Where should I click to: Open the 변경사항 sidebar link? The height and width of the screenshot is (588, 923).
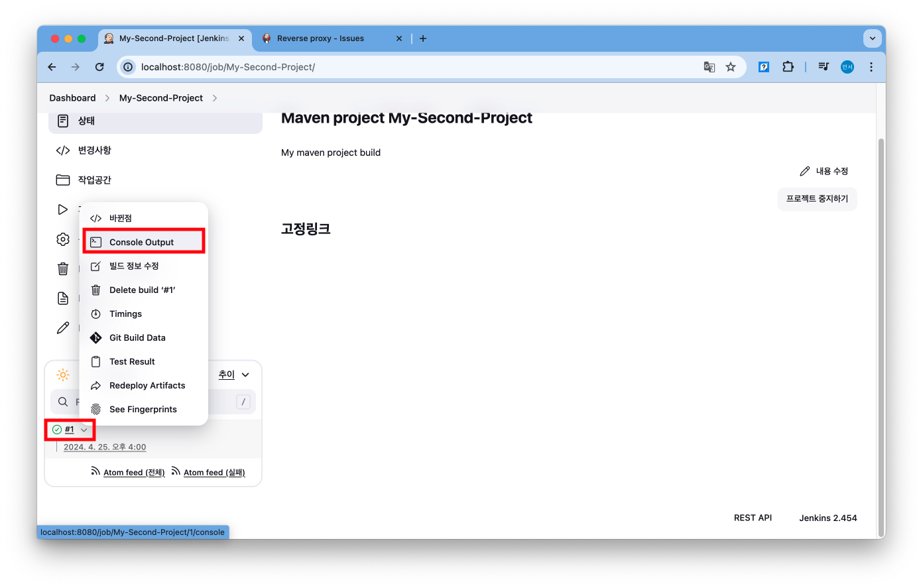[x=95, y=150]
